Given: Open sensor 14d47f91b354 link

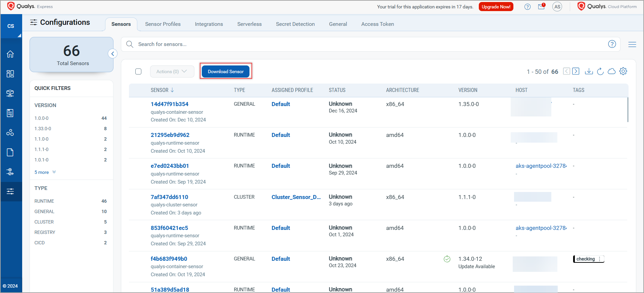Looking at the screenshot, I should [x=170, y=104].
